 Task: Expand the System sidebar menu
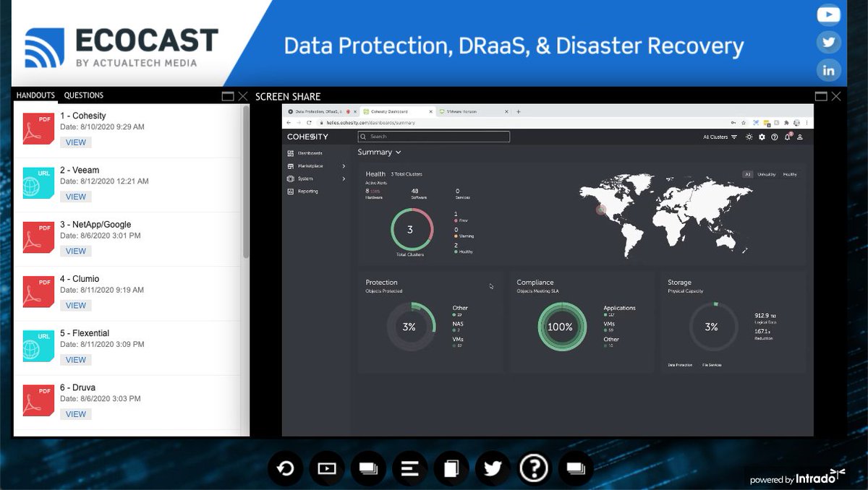(317, 179)
